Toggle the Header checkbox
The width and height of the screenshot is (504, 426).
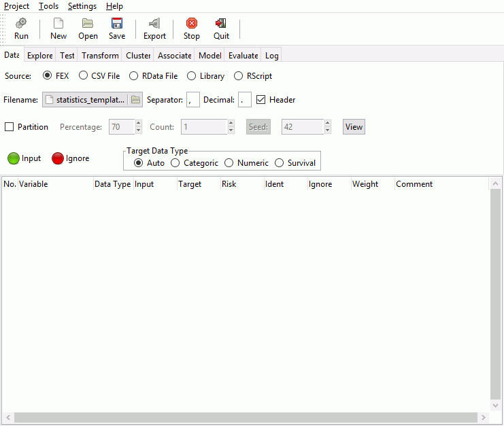[261, 99]
